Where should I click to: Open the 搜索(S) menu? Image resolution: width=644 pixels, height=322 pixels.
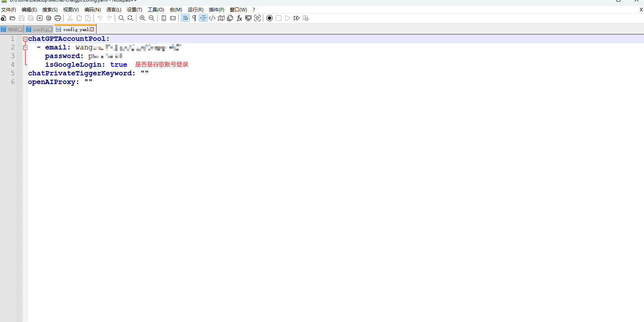50,10
